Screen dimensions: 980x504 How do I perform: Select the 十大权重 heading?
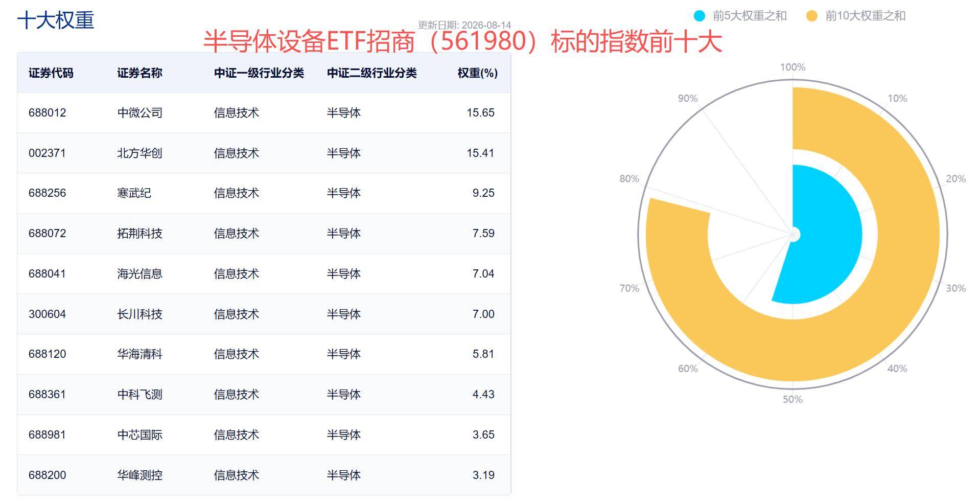click(x=56, y=20)
